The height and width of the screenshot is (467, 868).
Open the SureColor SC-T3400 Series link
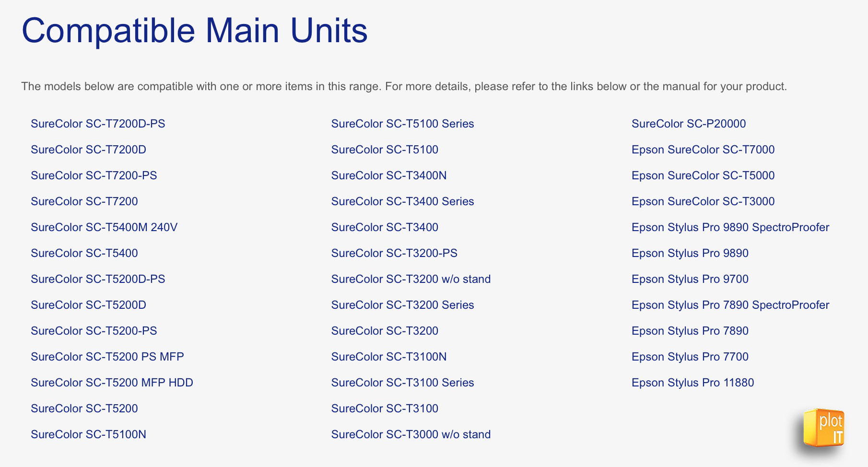click(402, 201)
